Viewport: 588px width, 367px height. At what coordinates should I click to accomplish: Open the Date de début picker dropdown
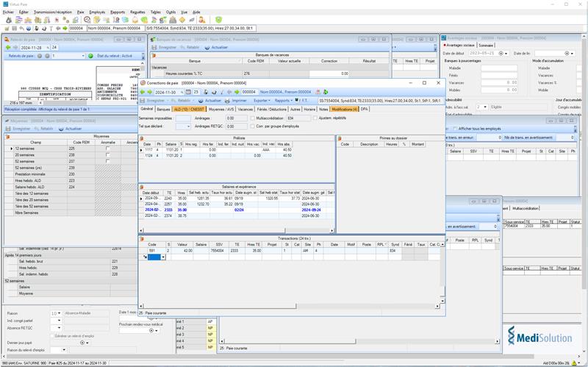tap(506, 54)
